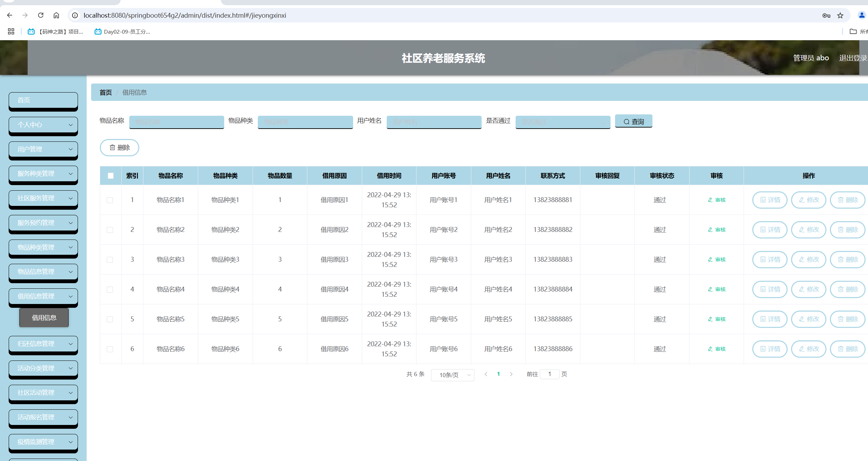This screenshot has width=868, height=461.
Task: Open the apps grid icon in bookmarks bar
Action: 11,32
